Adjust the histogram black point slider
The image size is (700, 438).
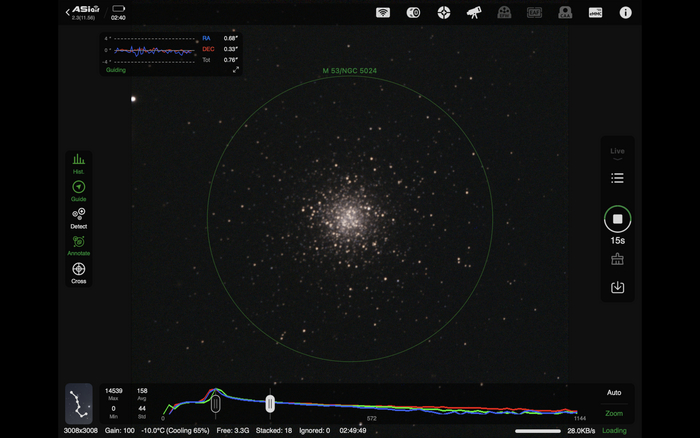pyautogui.click(x=215, y=404)
